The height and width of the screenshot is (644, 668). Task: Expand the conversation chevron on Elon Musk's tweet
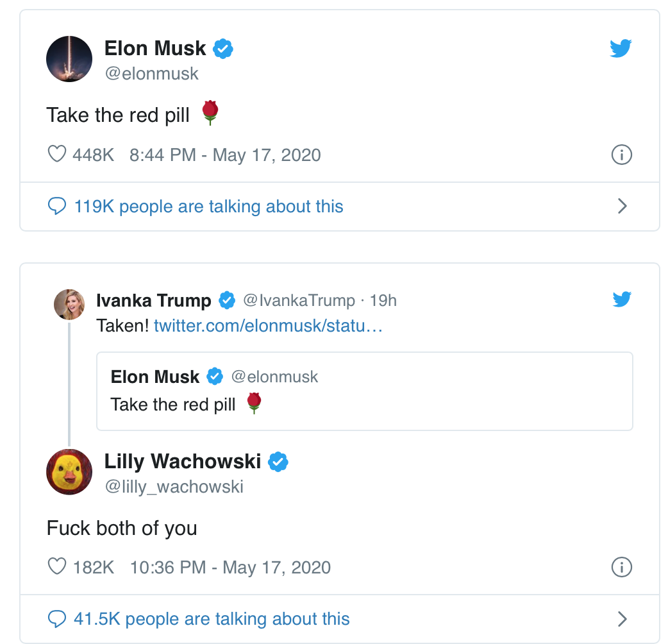pyautogui.click(x=621, y=206)
